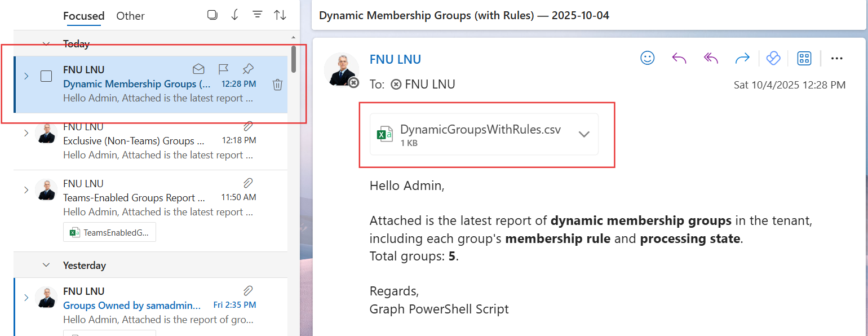Delete the selected email with trash icon

tap(277, 85)
